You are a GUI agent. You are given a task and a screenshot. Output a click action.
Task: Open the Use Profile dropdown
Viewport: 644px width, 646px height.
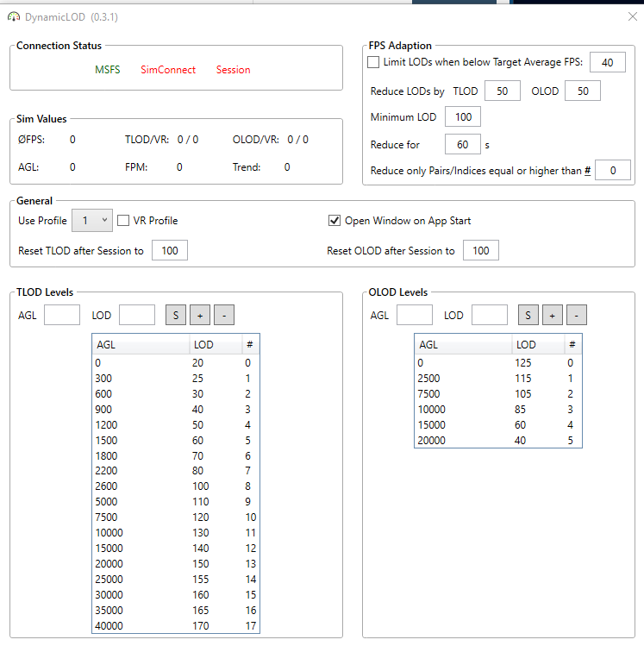[x=92, y=221]
